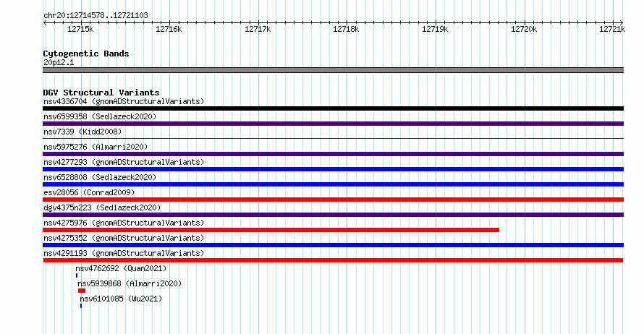
Task: Select the purple nsv6599358 variant bar
Action: pyautogui.click(x=333, y=124)
